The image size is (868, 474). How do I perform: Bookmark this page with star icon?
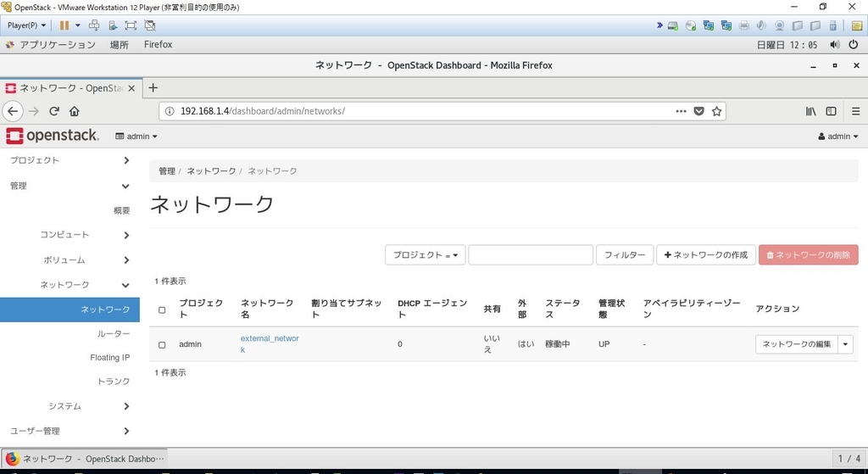pyautogui.click(x=717, y=111)
